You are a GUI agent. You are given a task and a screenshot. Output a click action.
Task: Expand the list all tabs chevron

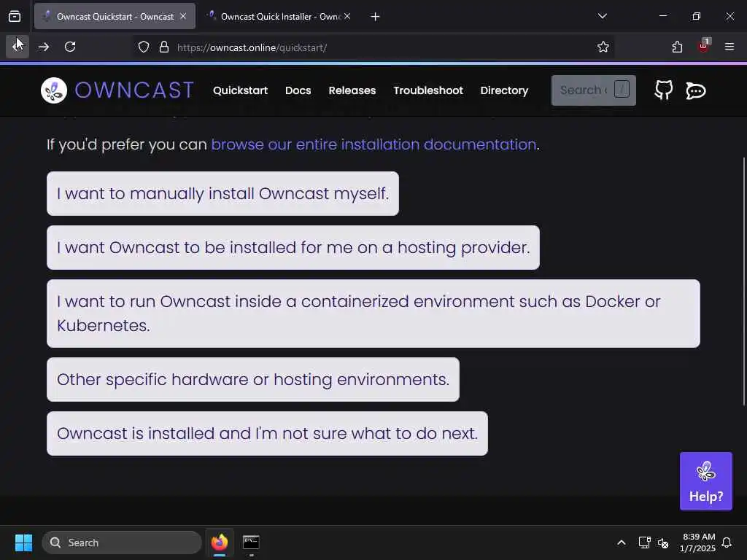point(602,16)
